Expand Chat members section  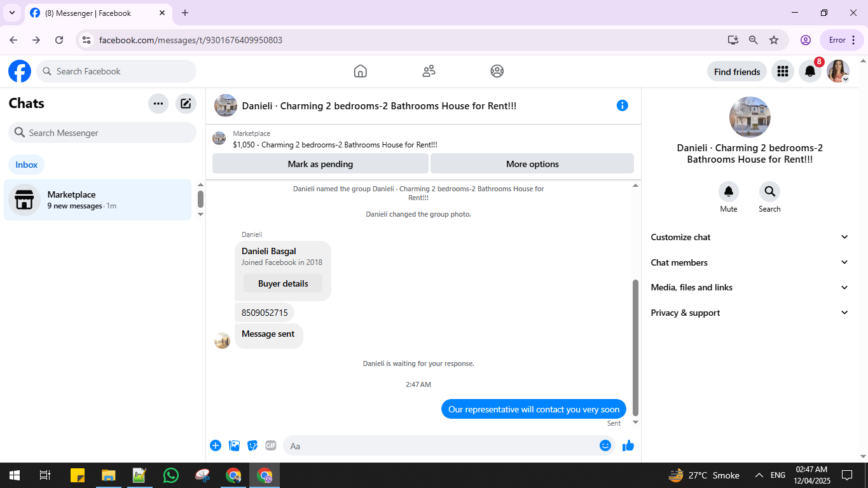[750, 262]
